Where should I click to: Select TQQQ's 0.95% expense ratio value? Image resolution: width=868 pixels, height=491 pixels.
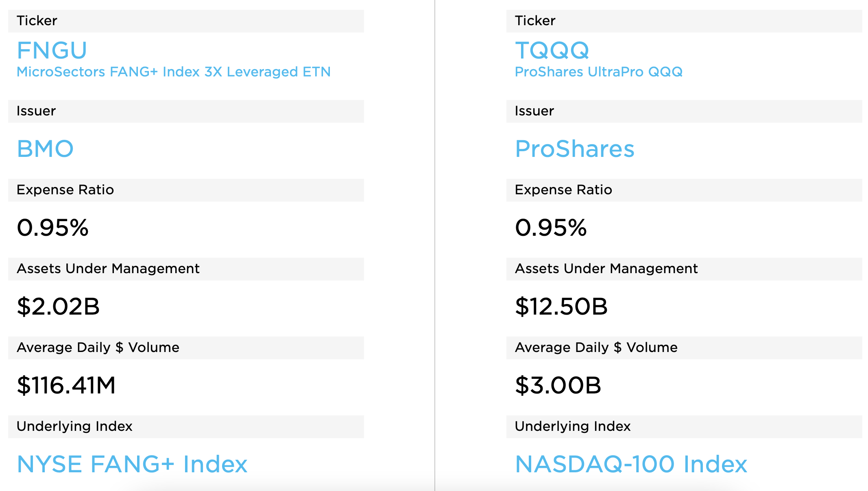tap(551, 228)
